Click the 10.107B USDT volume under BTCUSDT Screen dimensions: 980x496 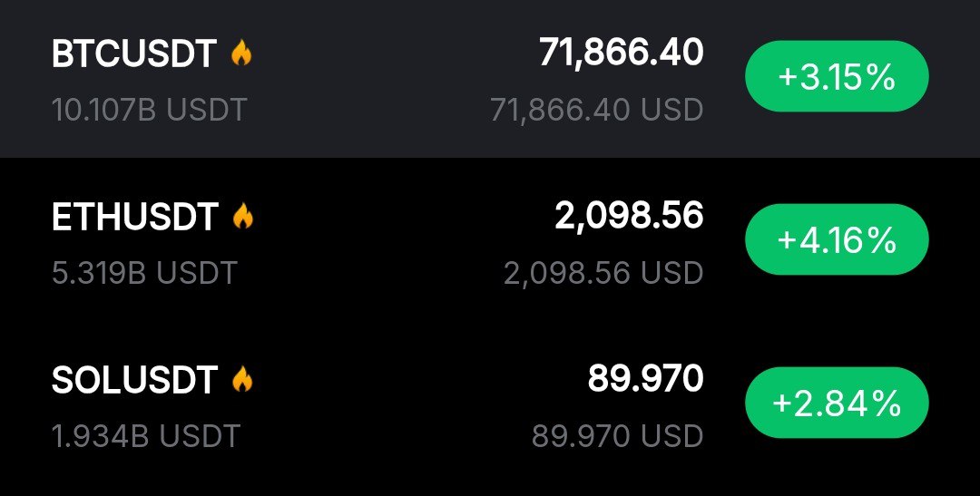pyautogui.click(x=149, y=110)
